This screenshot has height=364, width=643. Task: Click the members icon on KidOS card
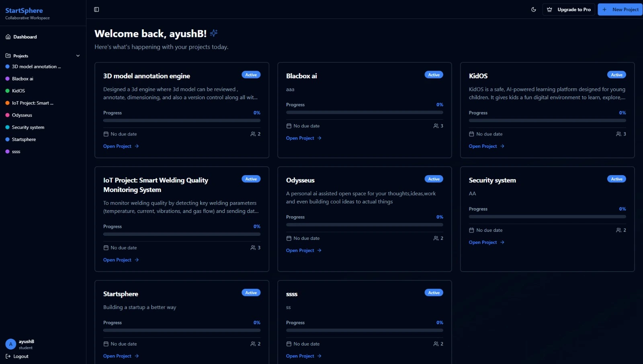[x=618, y=134]
